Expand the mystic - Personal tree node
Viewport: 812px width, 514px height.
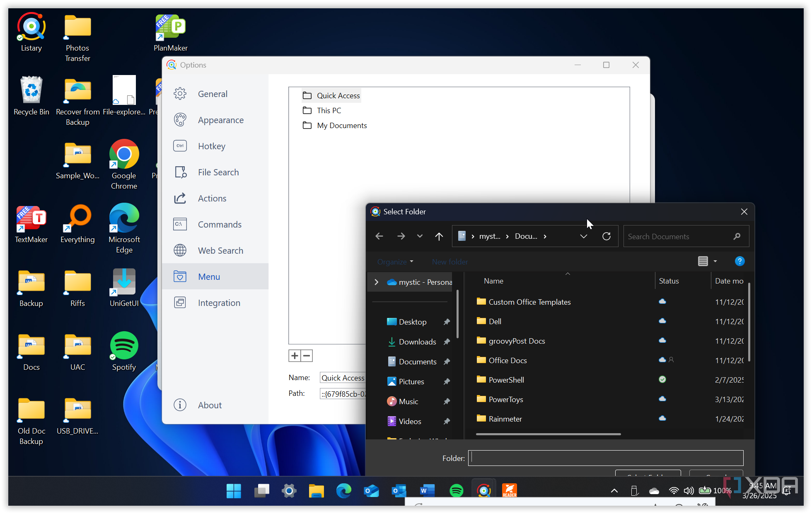point(377,282)
